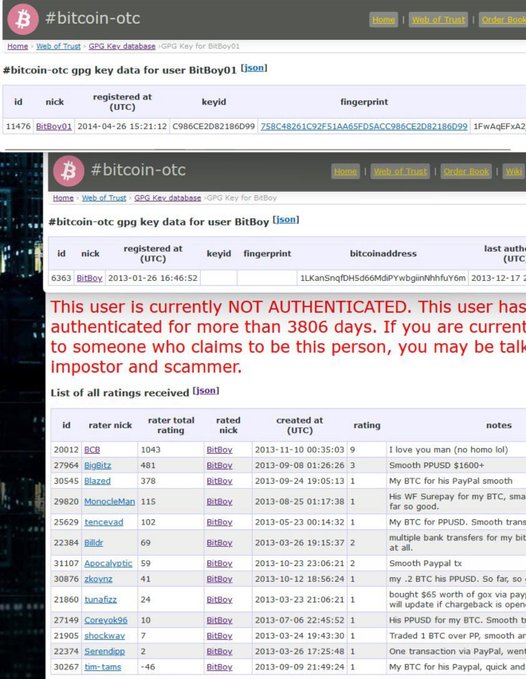Open json link for user BitBoy01
This screenshot has width=526, height=679.
254,68
